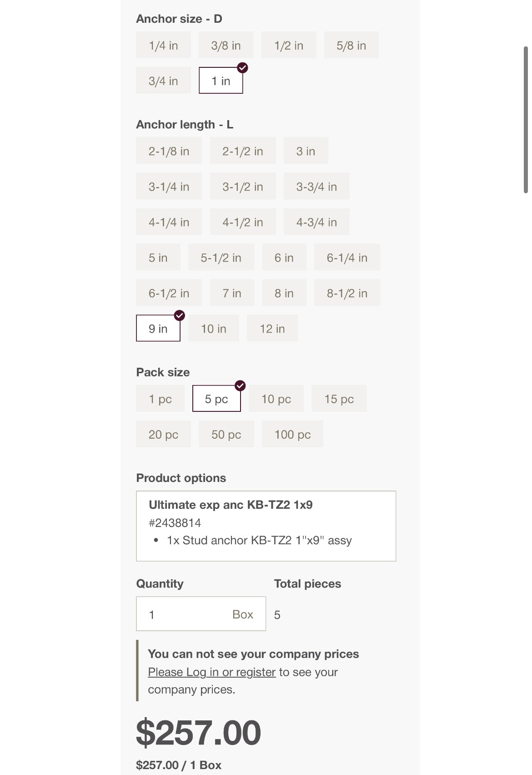Choose the 2-1/8 in anchor length

click(x=169, y=151)
